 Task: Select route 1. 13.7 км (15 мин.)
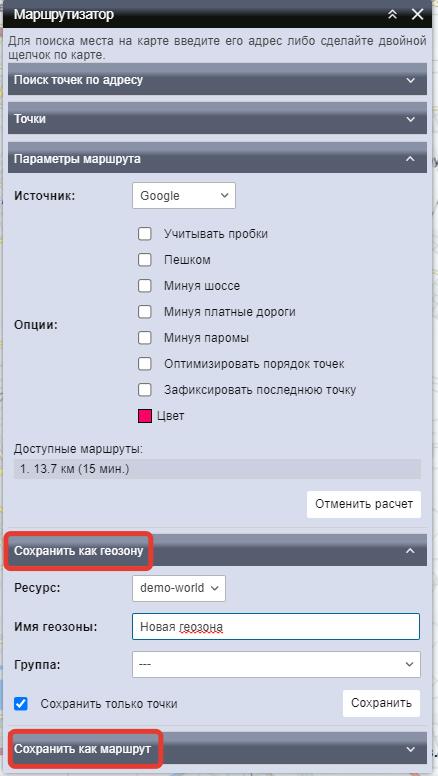[217, 469]
